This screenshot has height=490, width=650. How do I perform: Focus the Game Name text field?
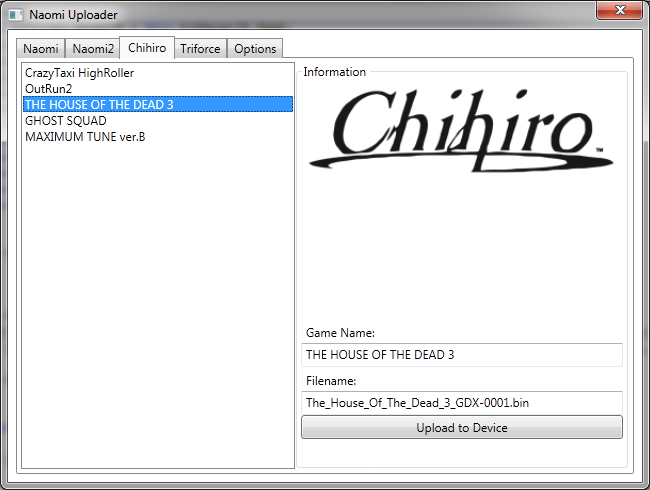462,355
